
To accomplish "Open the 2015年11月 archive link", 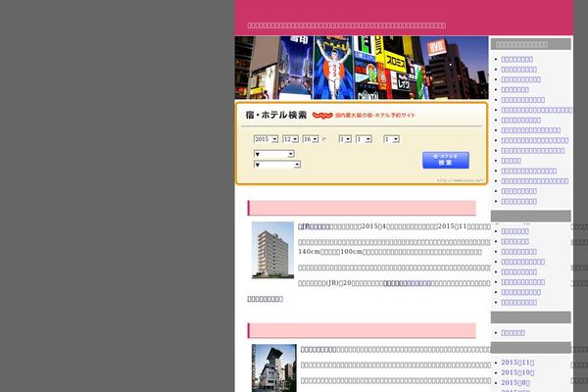I will click(517, 363).
